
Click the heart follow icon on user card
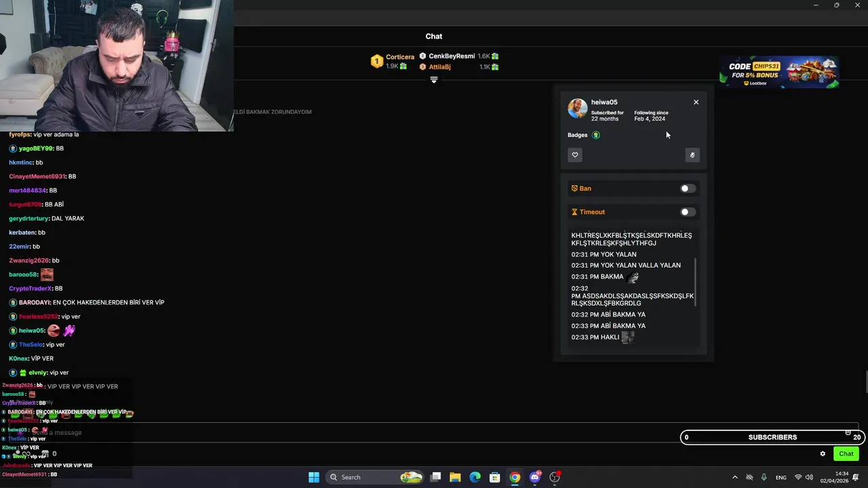click(575, 155)
